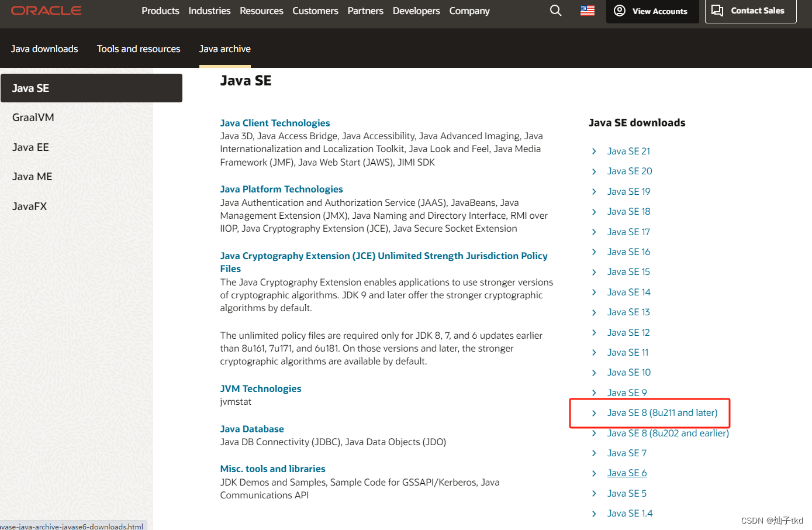Open the Java SE 5 download link
Image resolution: width=812 pixels, height=530 pixels.
627,494
